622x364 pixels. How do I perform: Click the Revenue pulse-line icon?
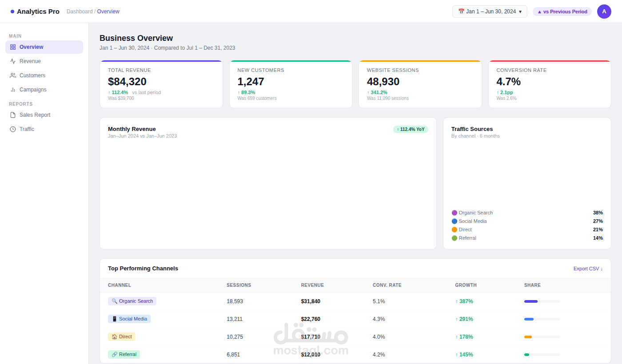[13, 61]
